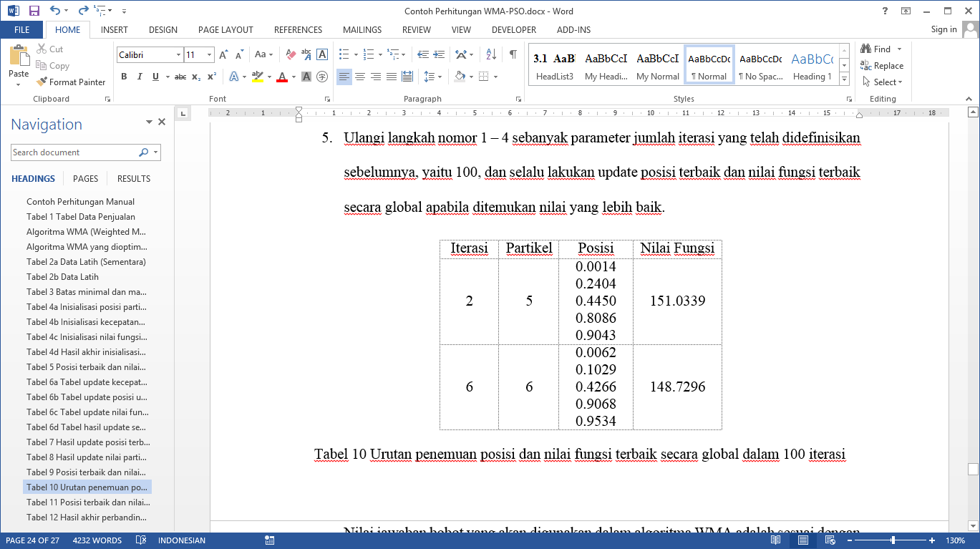Click the Format Painter brush icon
The image size is (980, 549).
coord(42,82)
